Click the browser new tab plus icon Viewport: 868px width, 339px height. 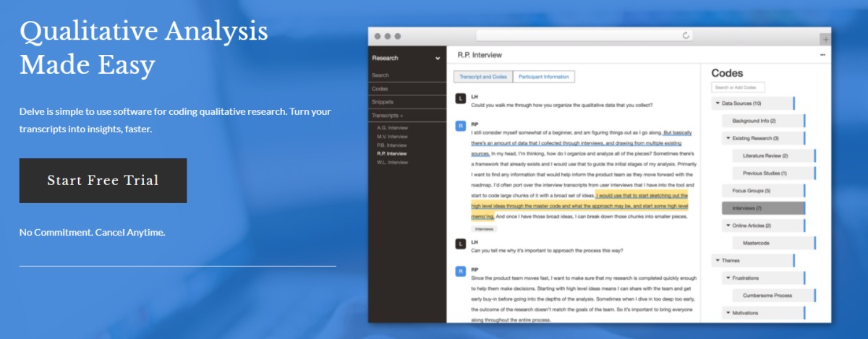[825, 39]
